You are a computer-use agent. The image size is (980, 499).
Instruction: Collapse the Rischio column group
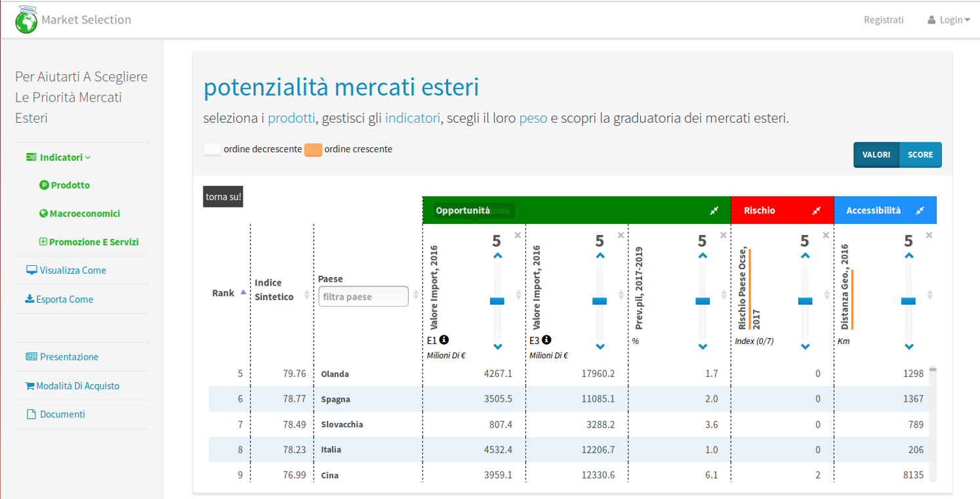tap(817, 210)
